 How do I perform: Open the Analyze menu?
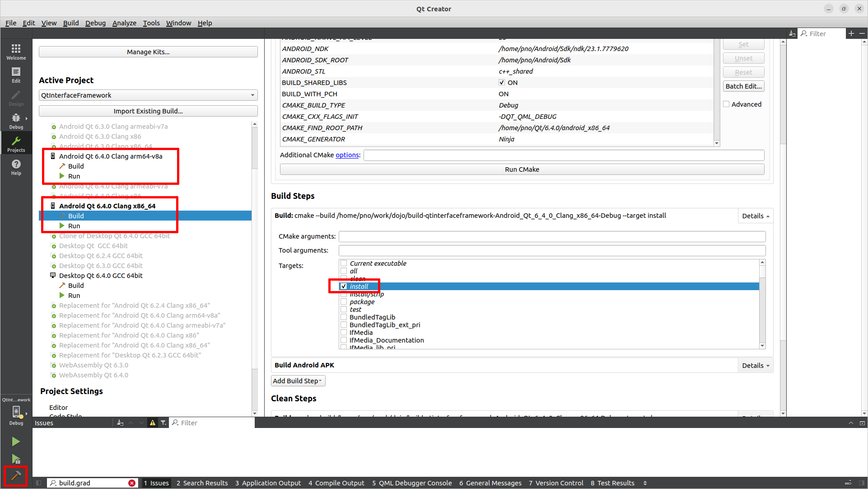pyautogui.click(x=124, y=23)
